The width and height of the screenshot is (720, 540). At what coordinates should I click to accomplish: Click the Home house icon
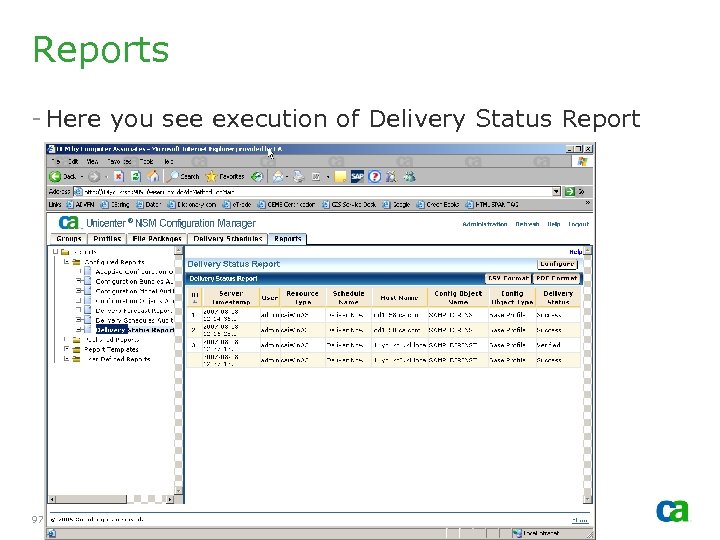[x=153, y=176]
